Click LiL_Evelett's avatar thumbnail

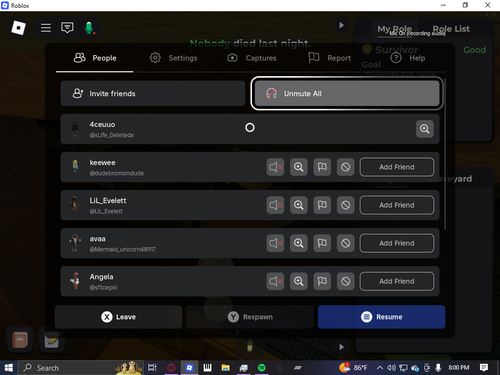pos(75,204)
